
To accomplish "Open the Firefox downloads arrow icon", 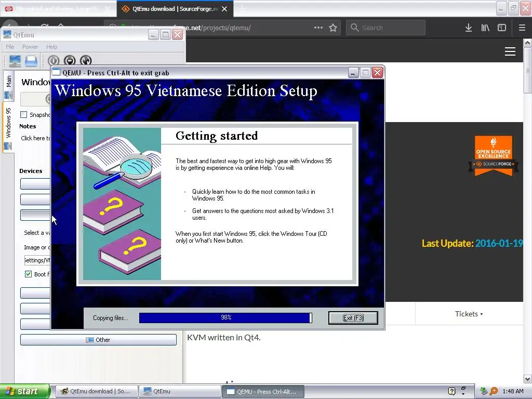I will point(469,28).
